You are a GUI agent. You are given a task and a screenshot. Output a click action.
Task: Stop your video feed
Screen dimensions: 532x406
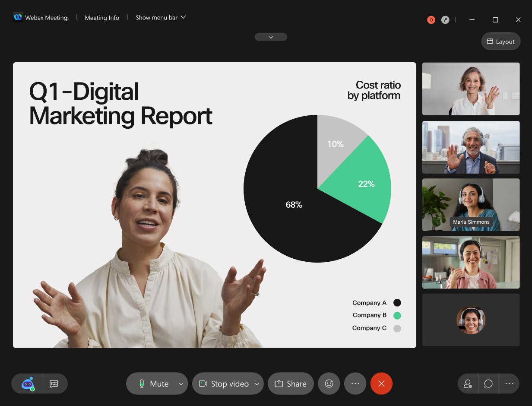(225, 384)
